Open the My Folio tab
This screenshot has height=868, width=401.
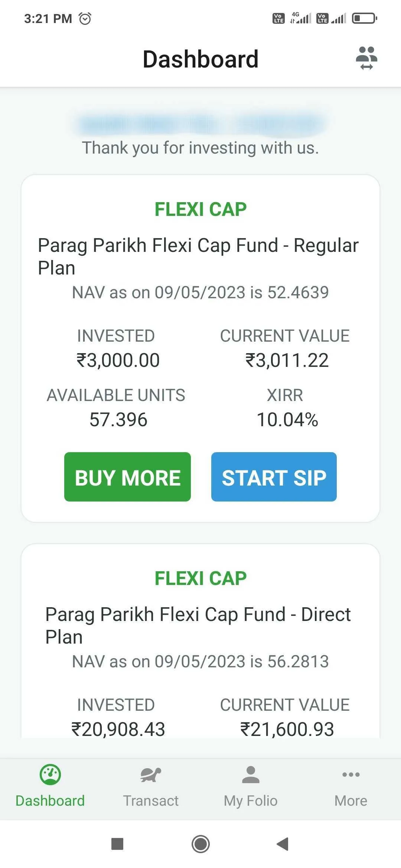[251, 801]
